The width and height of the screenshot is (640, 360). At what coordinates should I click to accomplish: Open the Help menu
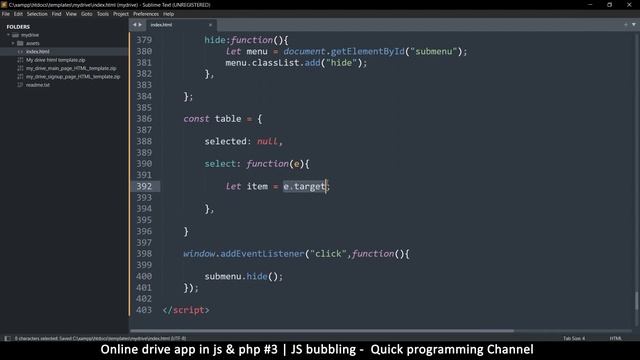169,14
